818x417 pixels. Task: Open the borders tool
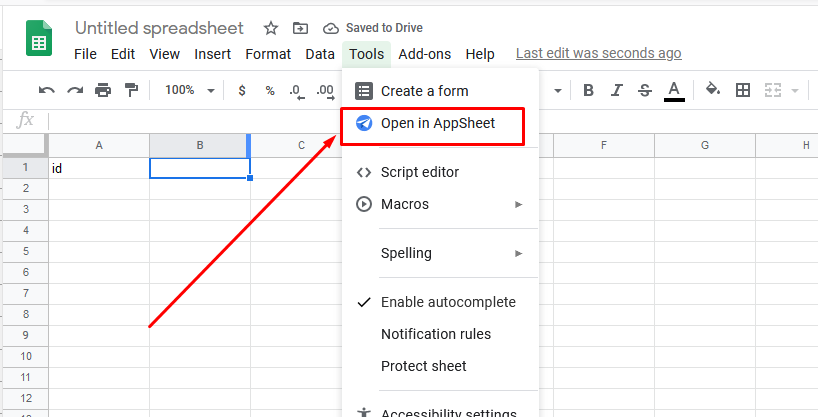743,90
